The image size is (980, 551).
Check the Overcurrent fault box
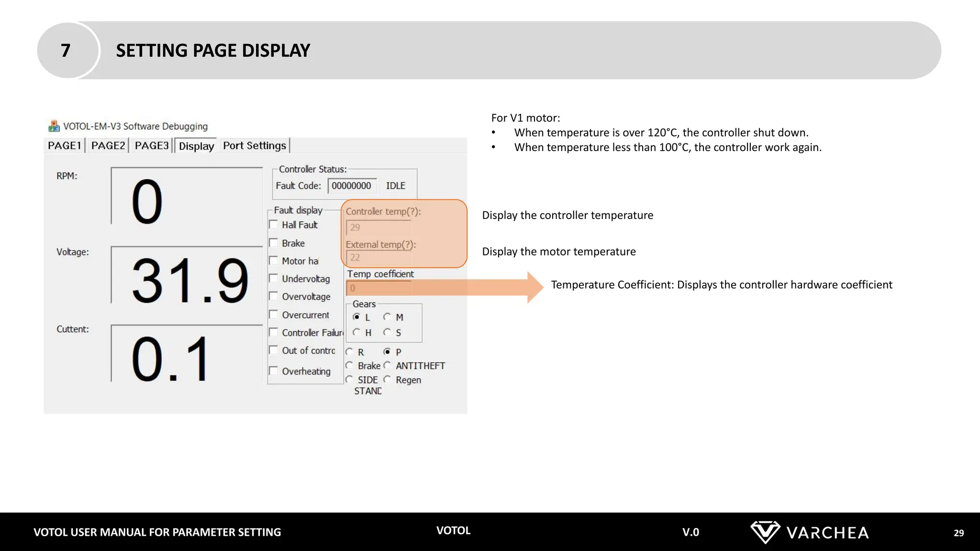pos(274,314)
